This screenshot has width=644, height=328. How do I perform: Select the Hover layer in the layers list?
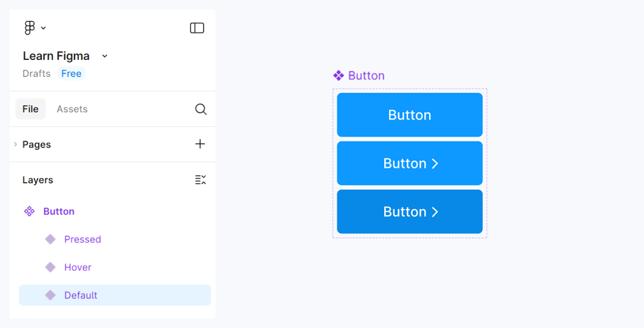click(78, 267)
